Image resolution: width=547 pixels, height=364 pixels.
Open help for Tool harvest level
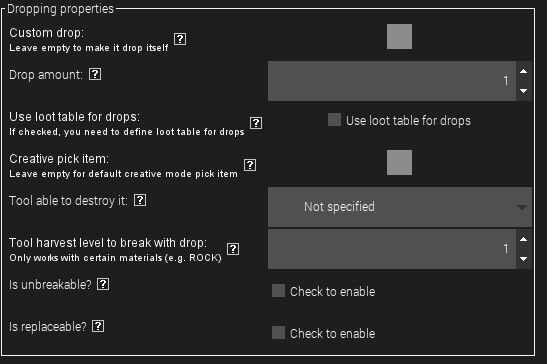tap(233, 249)
